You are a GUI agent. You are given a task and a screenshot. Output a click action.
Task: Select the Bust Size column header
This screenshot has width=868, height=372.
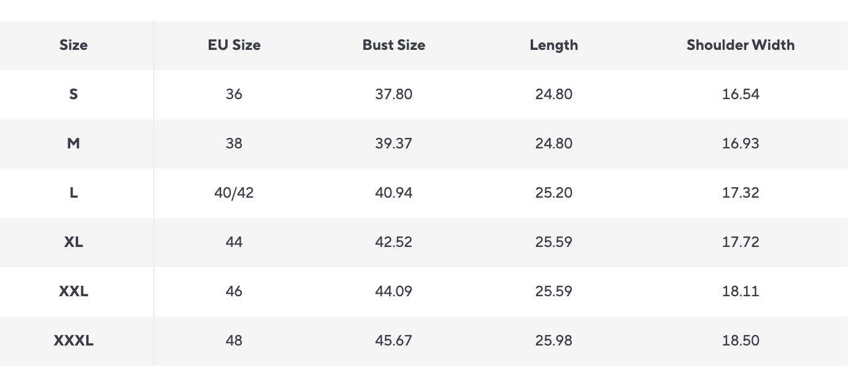[393, 45]
